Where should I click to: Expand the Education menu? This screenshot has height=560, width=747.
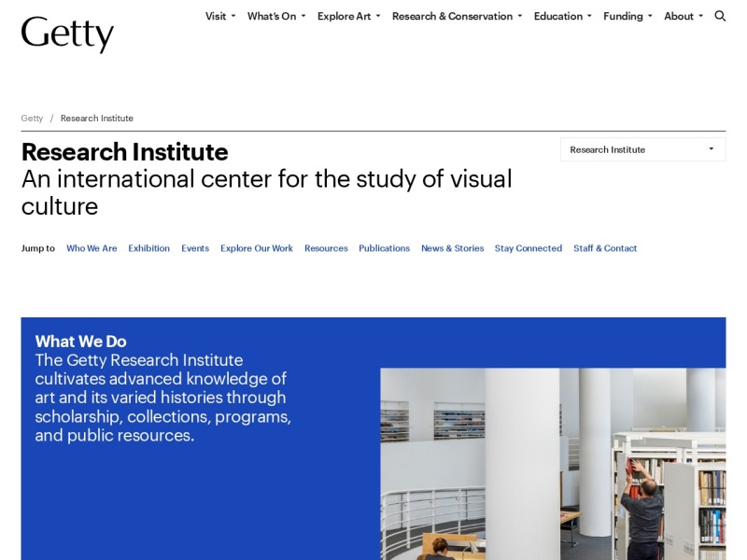563,16
